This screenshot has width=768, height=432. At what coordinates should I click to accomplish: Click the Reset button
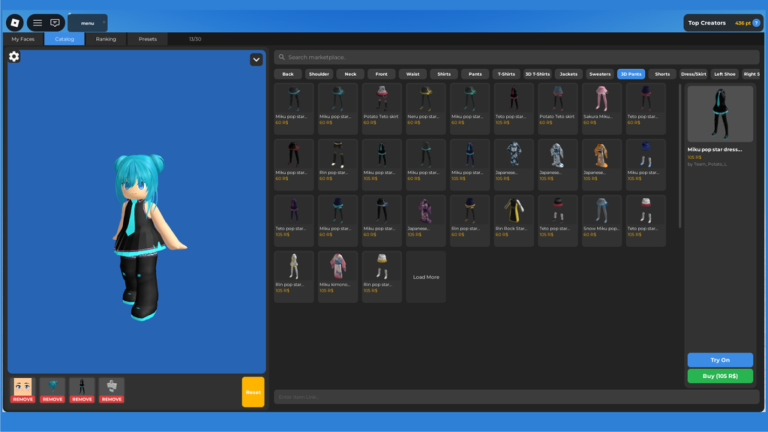tap(253, 392)
